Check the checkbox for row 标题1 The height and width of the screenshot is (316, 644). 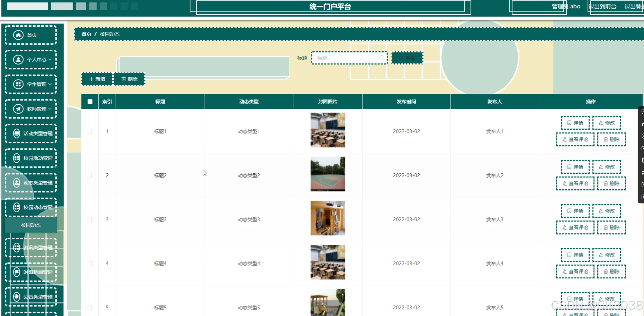coord(89,131)
